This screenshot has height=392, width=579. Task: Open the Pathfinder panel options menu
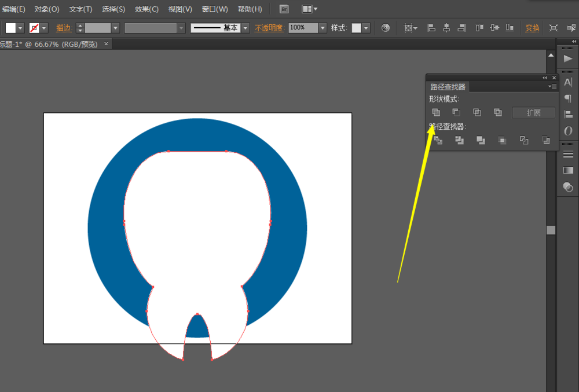(552, 86)
